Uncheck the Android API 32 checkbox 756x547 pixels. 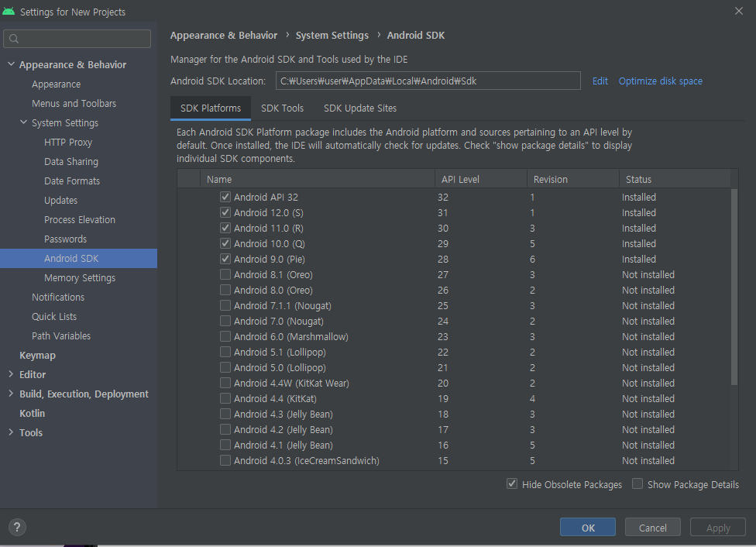225,197
